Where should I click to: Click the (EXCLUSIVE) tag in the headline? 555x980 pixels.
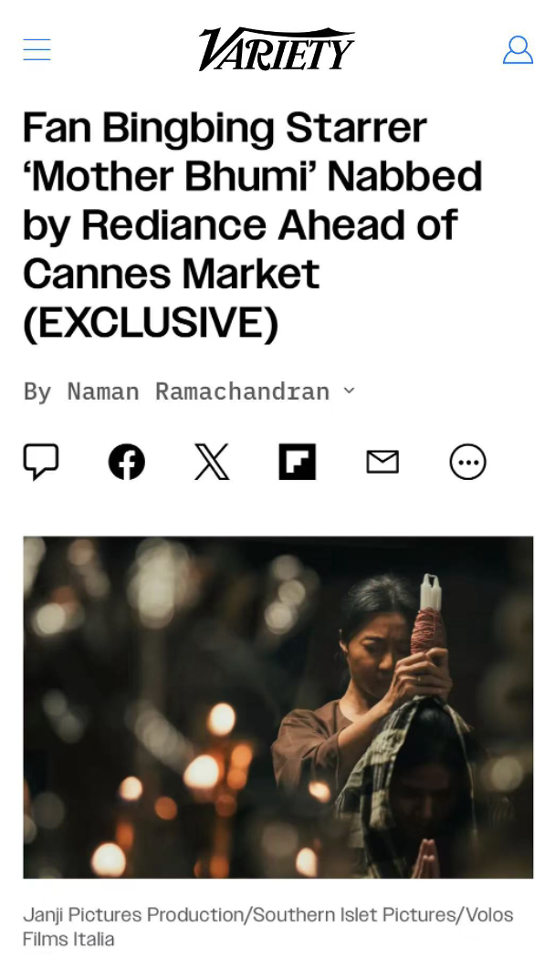point(151,323)
